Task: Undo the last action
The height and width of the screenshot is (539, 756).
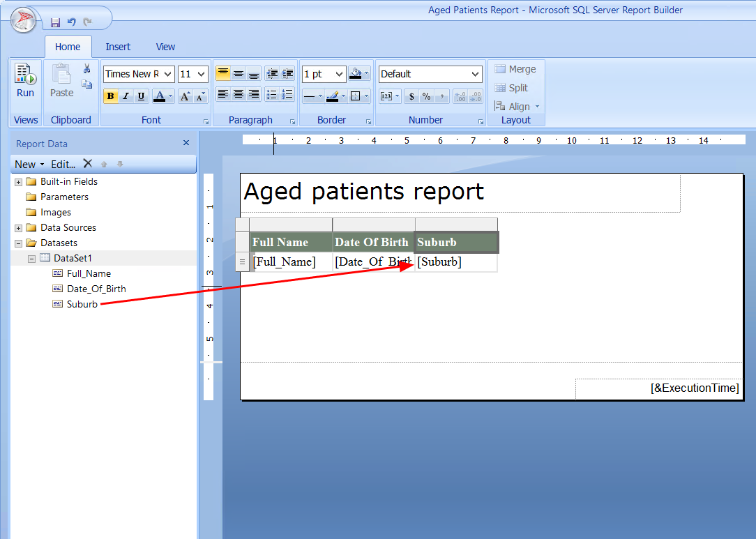Action: pos(71,22)
